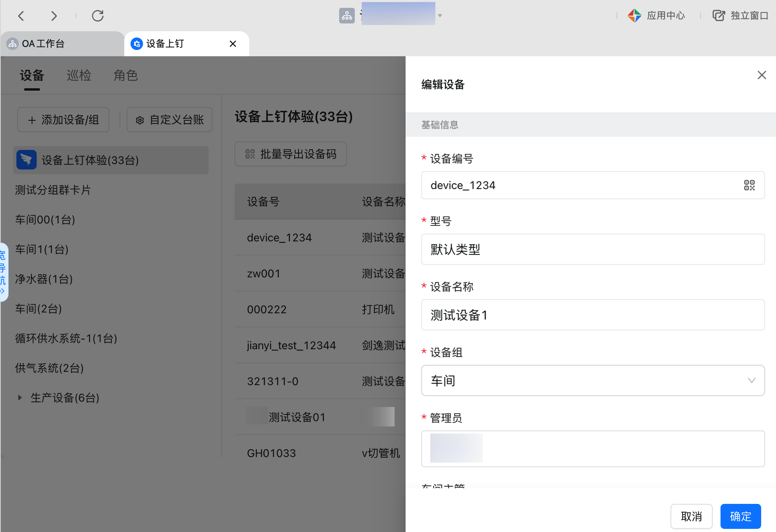776x532 pixels.
Task: Close the 设备上钉 tab
Action: point(233,44)
